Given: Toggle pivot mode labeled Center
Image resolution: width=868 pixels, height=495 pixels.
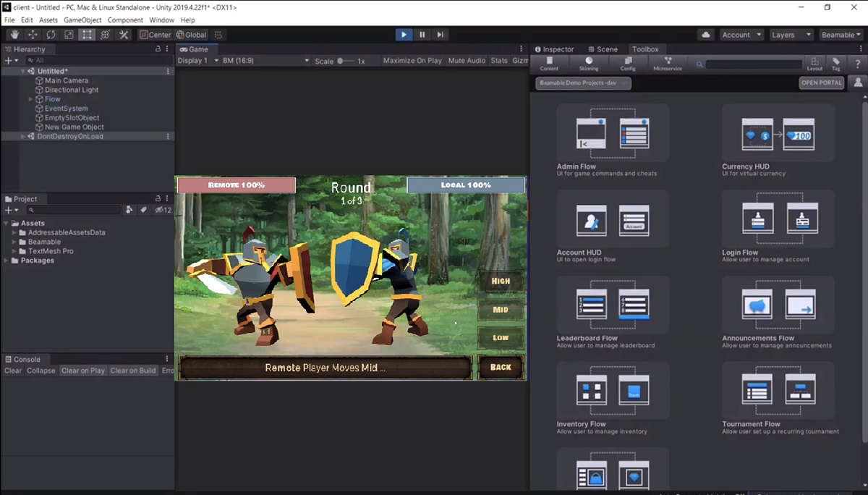Looking at the screenshot, I should pyautogui.click(x=155, y=35).
